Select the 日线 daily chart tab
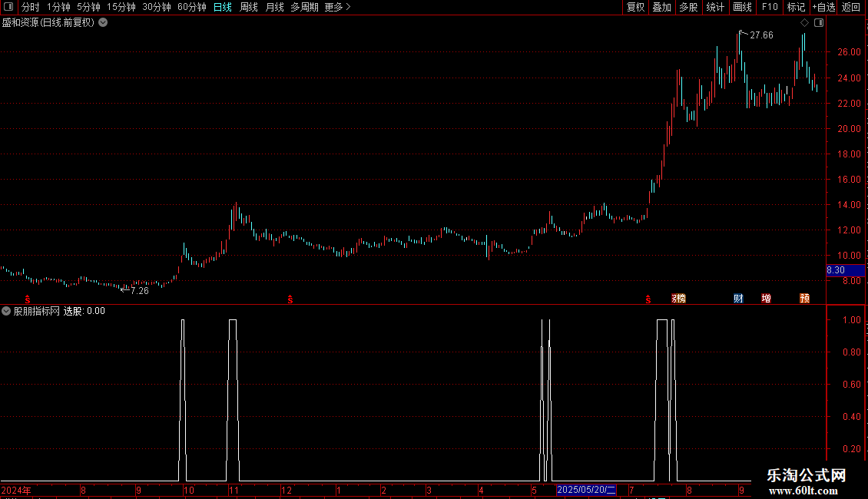 pos(223,7)
